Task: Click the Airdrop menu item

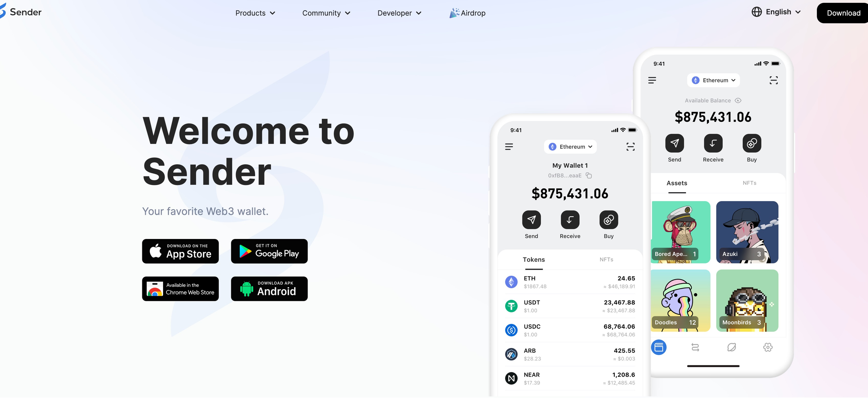Action: click(468, 12)
